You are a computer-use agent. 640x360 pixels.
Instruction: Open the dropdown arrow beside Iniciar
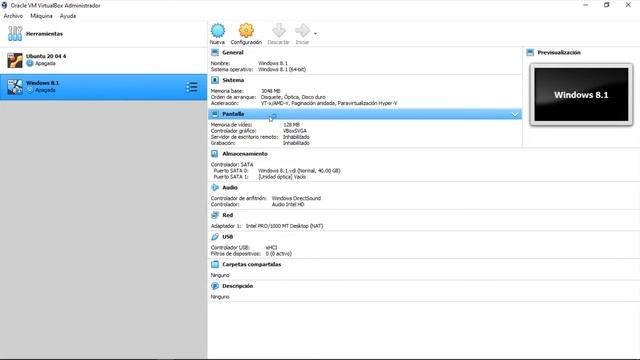pyautogui.click(x=316, y=33)
